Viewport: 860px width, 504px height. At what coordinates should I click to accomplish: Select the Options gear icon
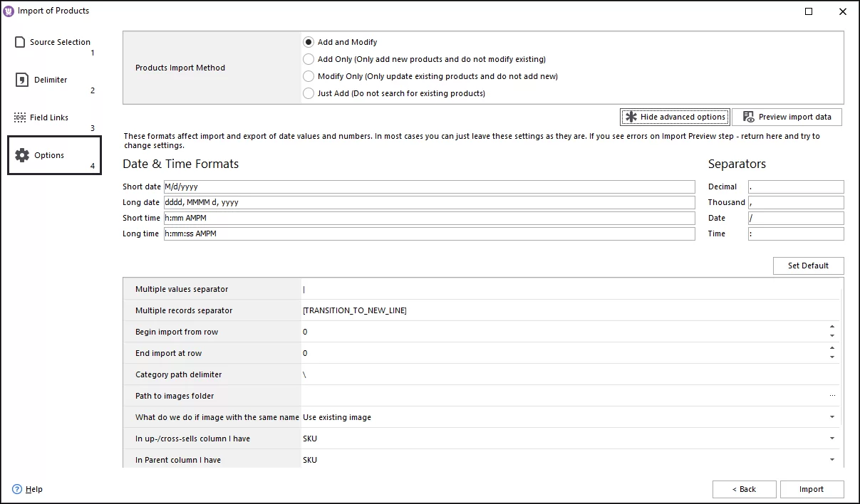click(x=20, y=154)
